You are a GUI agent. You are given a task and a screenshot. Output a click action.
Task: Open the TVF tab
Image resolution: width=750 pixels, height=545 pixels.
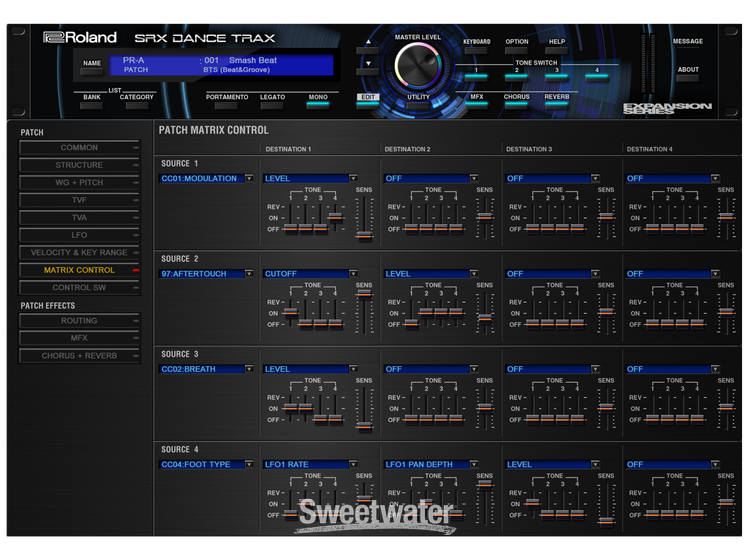tap(79, 200)
